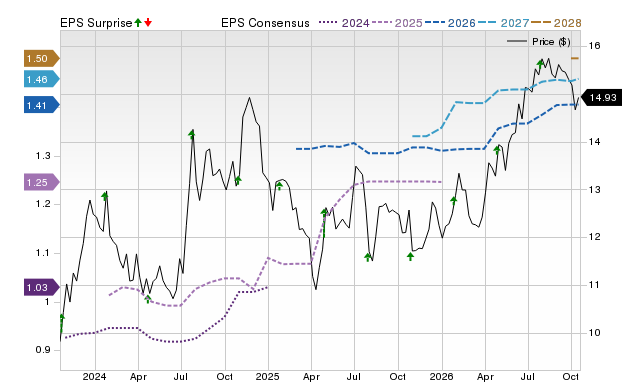640x382 pixels.
Task: Click the EPS Consensus label
Action: tap(265, 23)
